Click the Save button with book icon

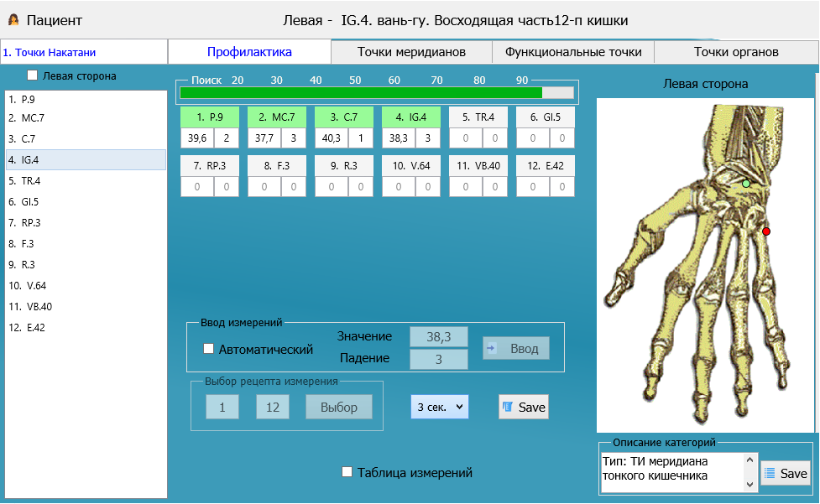[523, 407]
